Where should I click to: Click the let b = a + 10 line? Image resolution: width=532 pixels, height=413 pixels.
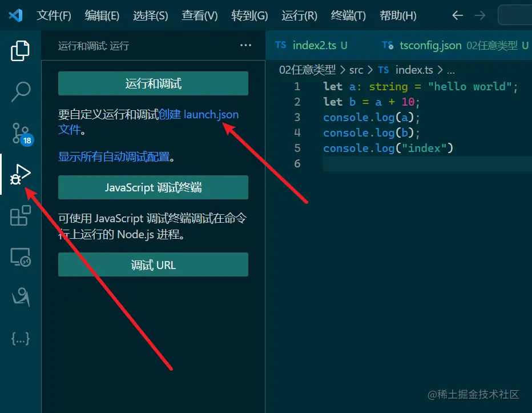[371, 102]
